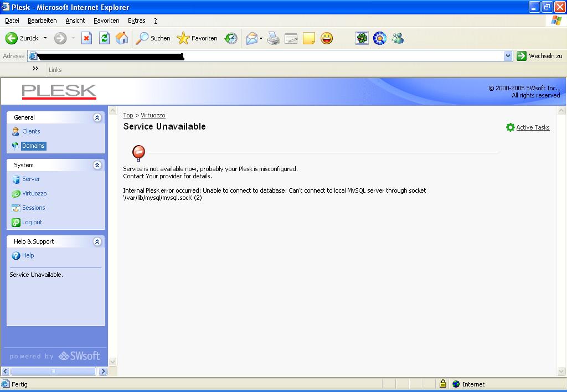Click the Internet zone status indicator

tap(468, 384)
